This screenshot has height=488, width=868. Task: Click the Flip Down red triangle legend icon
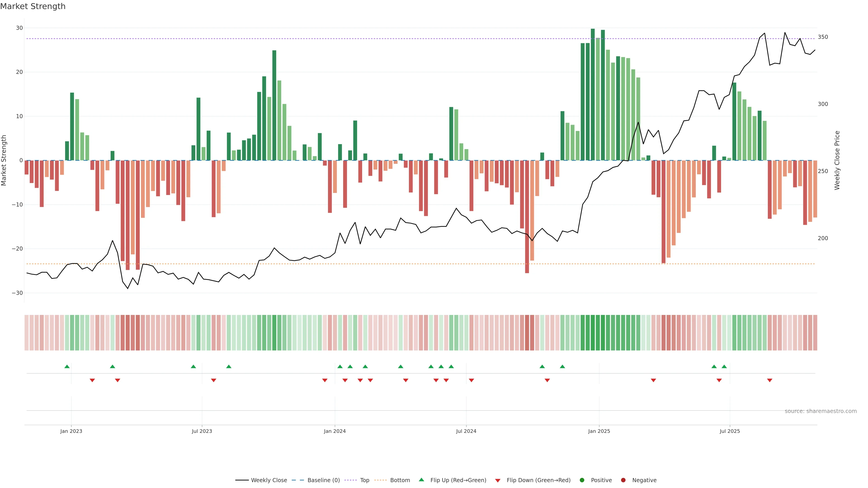coord(498,481)
